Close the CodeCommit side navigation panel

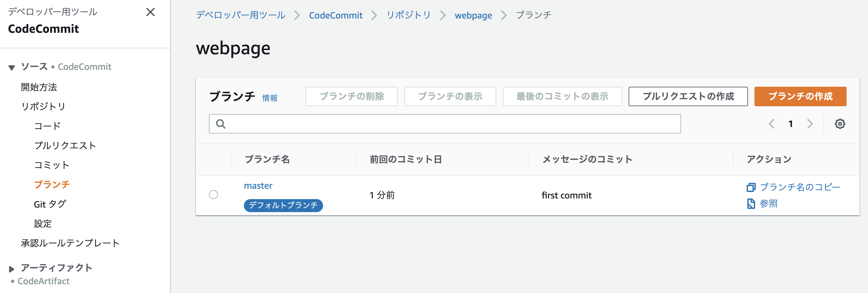click(x=150, y=12)
